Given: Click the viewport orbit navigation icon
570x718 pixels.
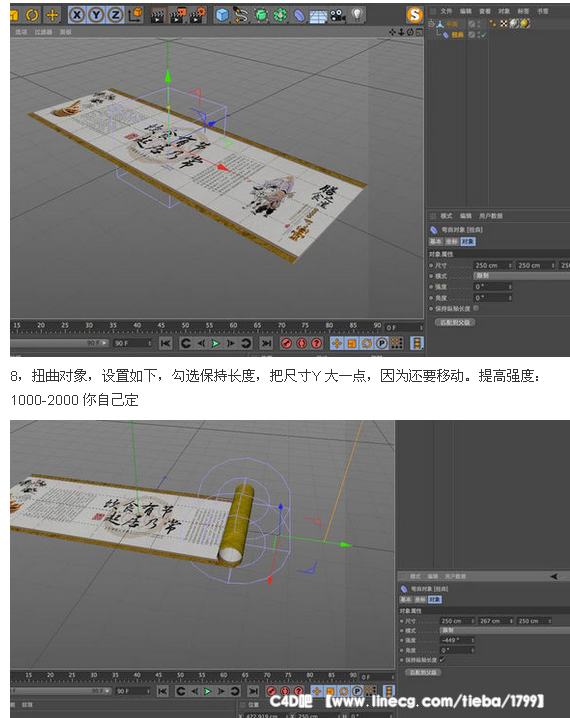Looking at the screenshot, I should pyautogui.click(x=410, y=32).
